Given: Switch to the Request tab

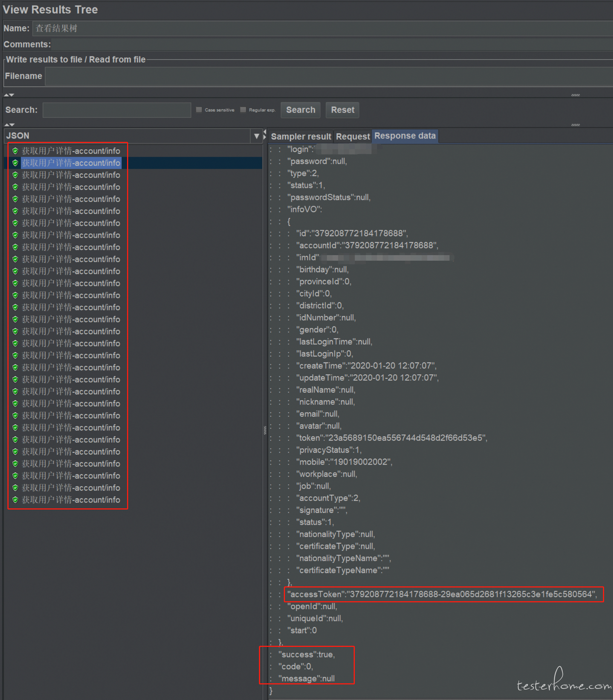Looking at the screenshot, I should pyautogui.click(x=353, y=136).
